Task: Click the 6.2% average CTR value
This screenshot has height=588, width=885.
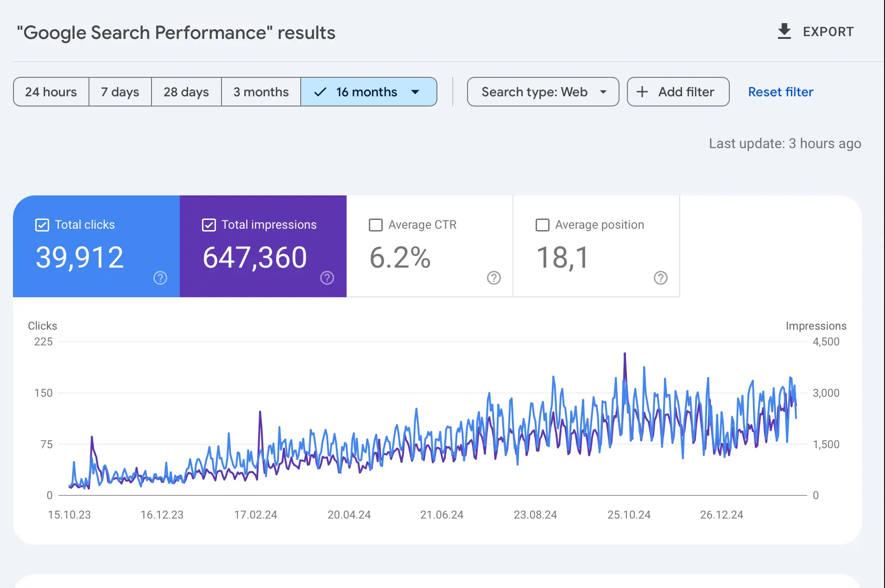Action: (x=400, y=257)
